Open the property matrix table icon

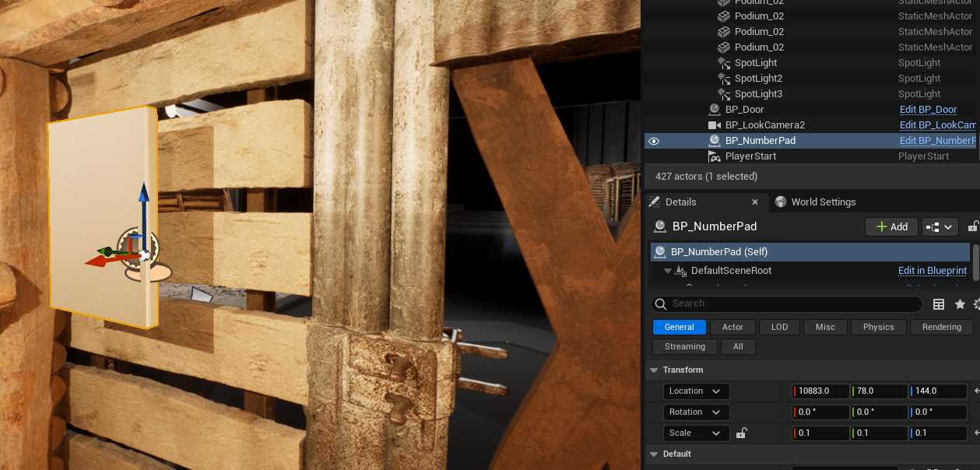[939, 304]
